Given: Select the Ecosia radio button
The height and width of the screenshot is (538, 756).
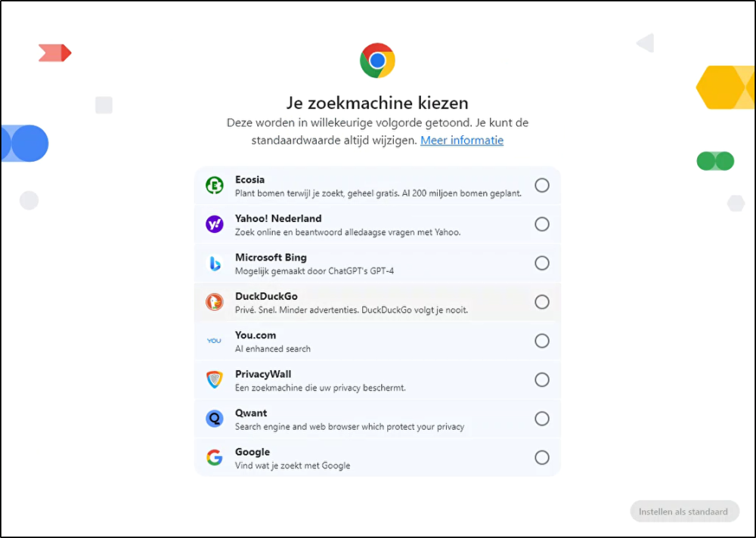Looking at the screenshot, I should click(542, 185).
